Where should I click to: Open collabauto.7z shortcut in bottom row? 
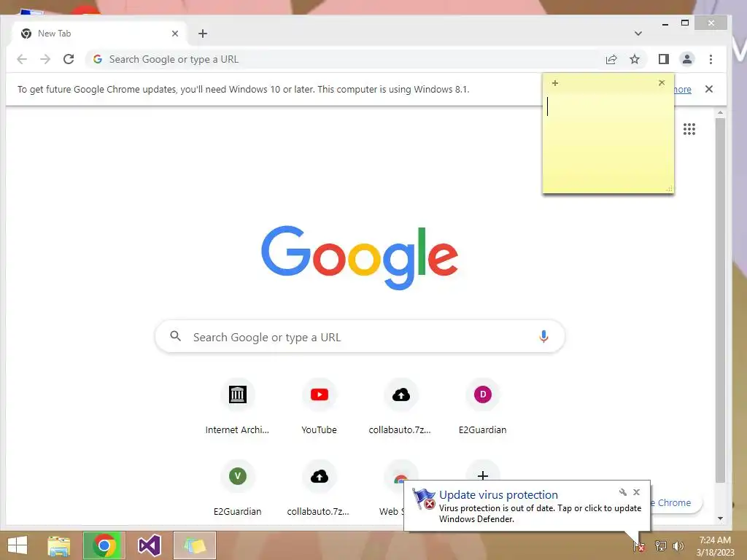point(319,489)
